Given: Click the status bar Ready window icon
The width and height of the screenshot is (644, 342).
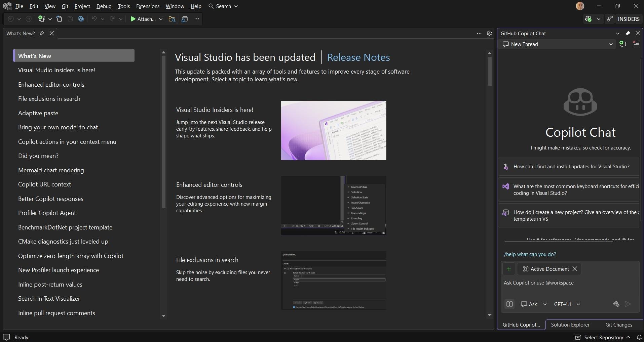Looking at the screenshot, I should tap(6, 337).
